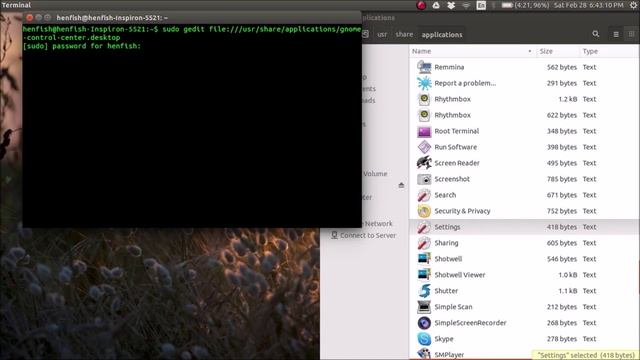
Task: Open the system gear menu in the top bar
Action: click(633, 5)
